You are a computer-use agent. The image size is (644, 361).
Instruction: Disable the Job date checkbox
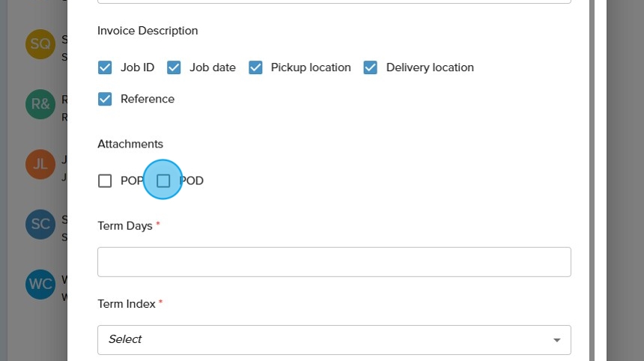tap(174, 67)
